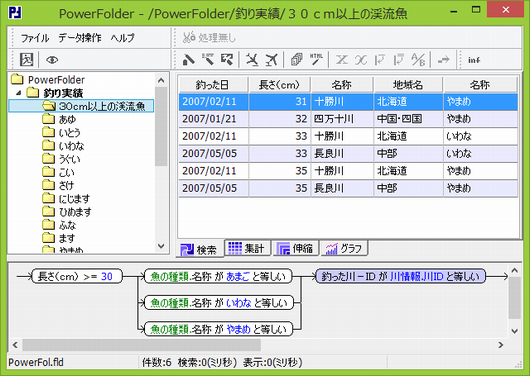Sort by the 釣った日 column header
The height and width of the screenshot is (376, 530).
coord(213,85)
